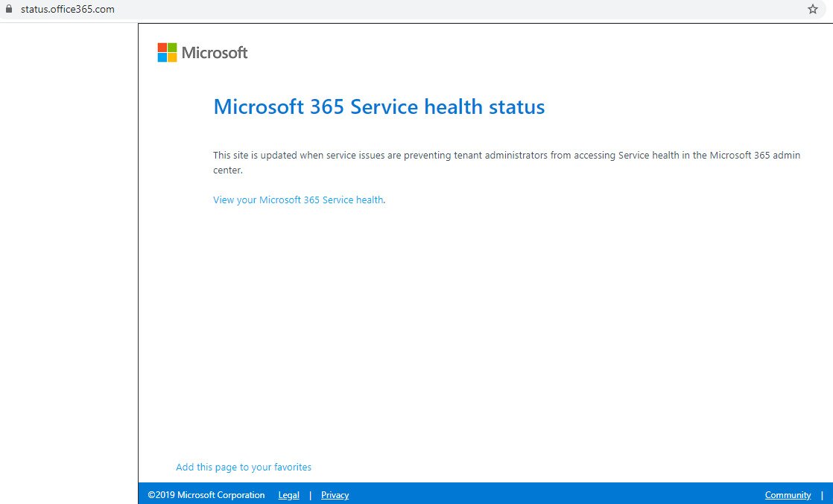Click Add this page to your favorites
The image size is (833, 504).
tap(244, 467)
